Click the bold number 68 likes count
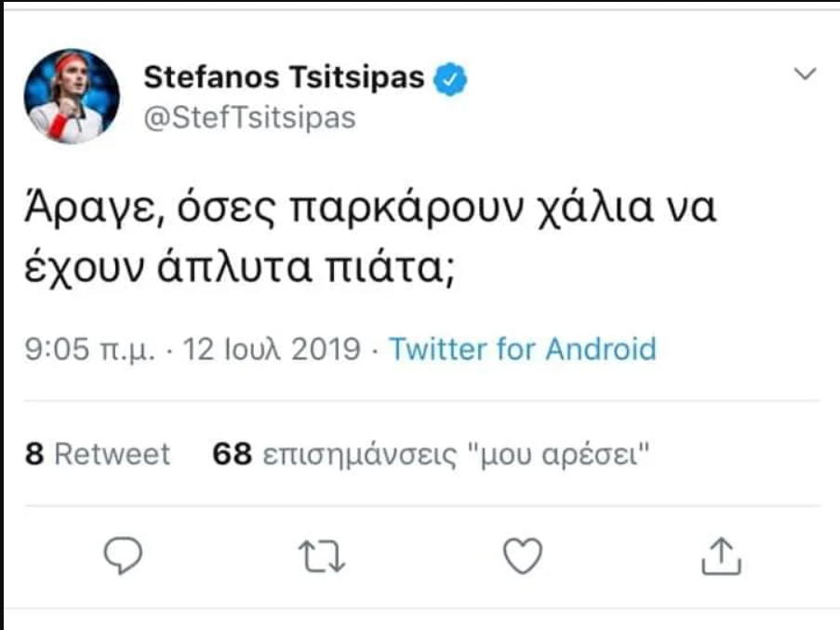This screenshot has width=840, height=630. point(233,454)
